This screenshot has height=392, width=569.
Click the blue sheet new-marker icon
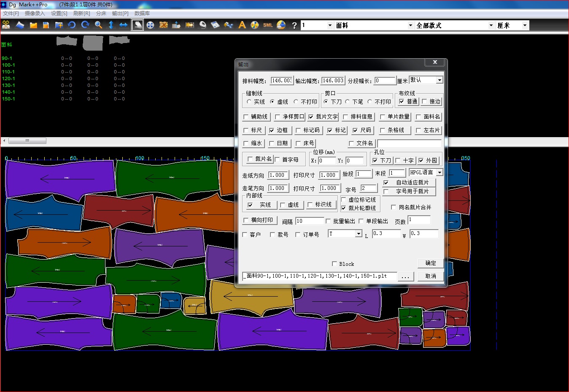[x=20, y=25]
